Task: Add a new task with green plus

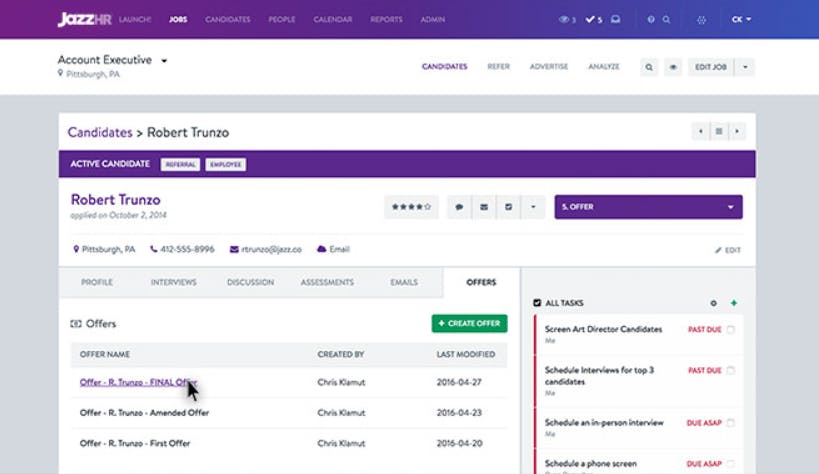Action: point(734,303)
